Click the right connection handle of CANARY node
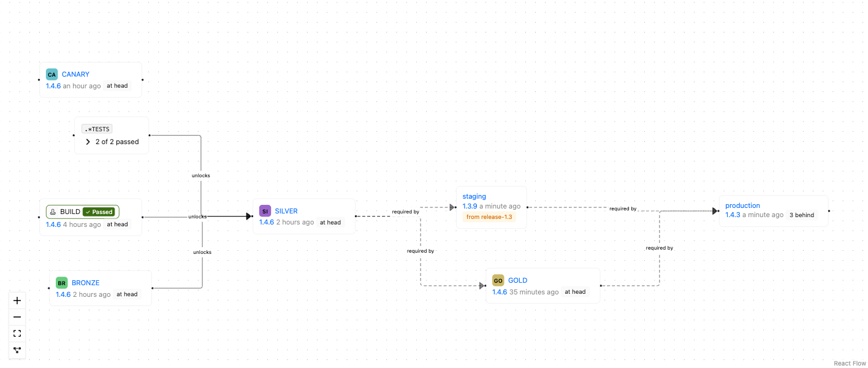 pyautogui.click(x=142, y=80)
